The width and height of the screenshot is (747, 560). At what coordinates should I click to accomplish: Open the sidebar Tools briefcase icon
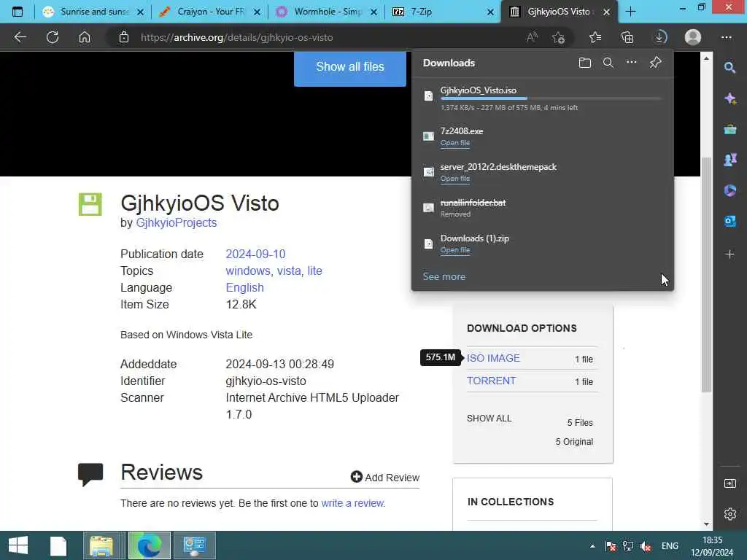tap(729, 129)
